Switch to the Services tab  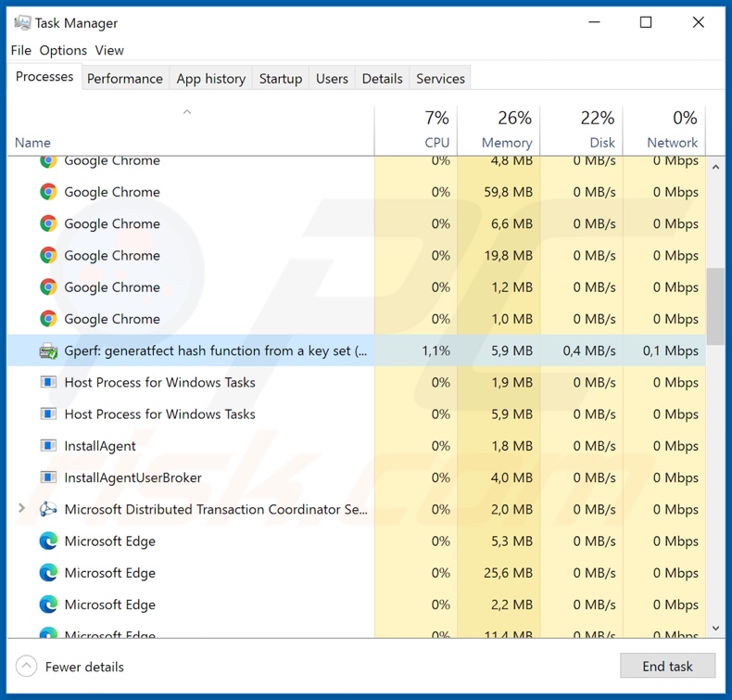[441, 79]
